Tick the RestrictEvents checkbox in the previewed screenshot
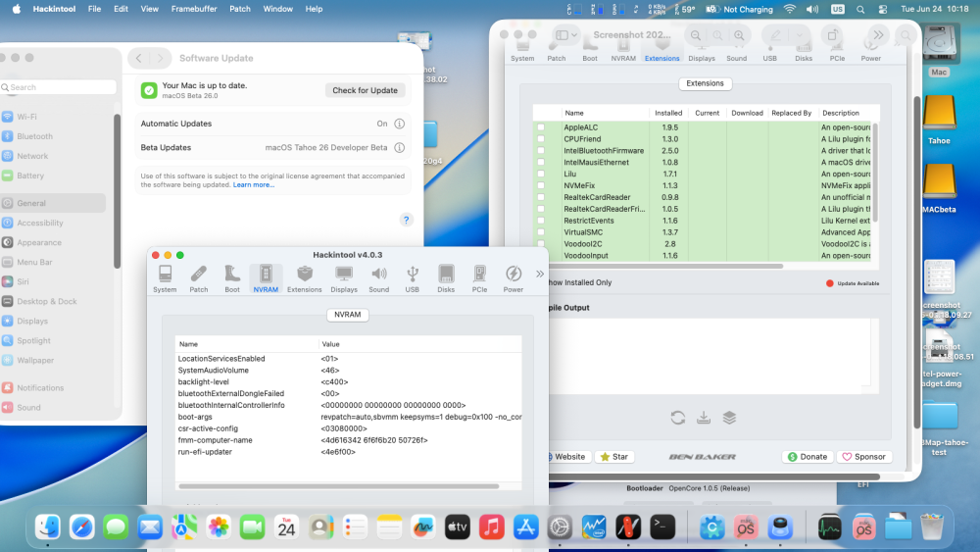Image resolution: width=980 pixels, height=552 pixels. (x=541, y=221)
